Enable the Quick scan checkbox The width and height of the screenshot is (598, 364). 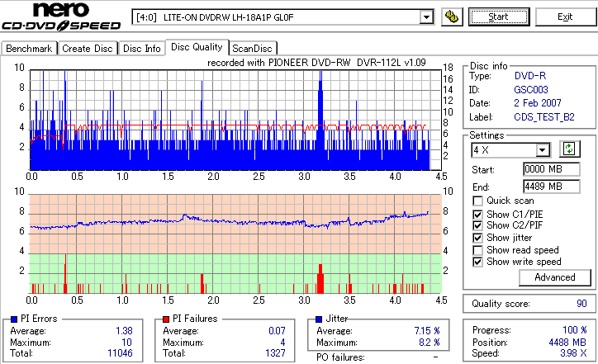tap(477, 201)
